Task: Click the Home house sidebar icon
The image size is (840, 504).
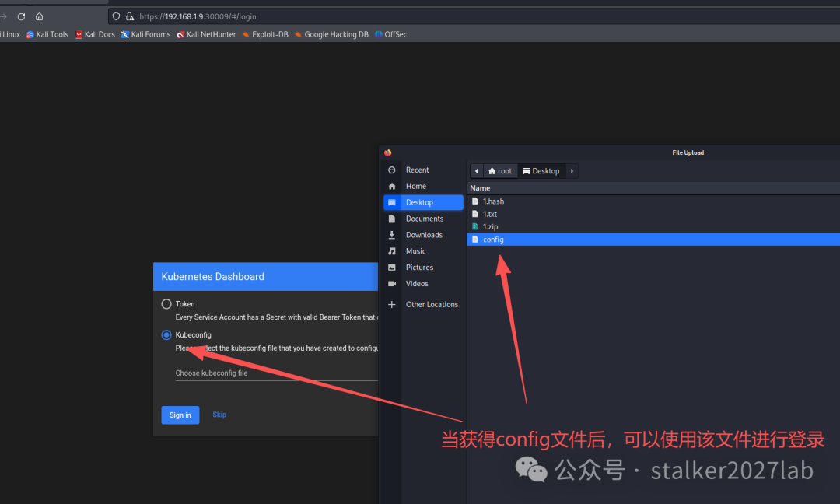Action: click(x=391, y=186)
